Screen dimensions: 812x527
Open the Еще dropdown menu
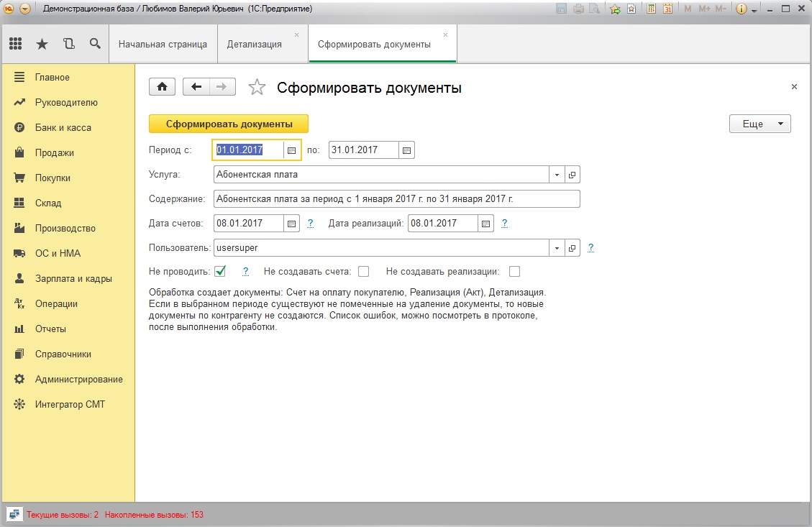759,124
